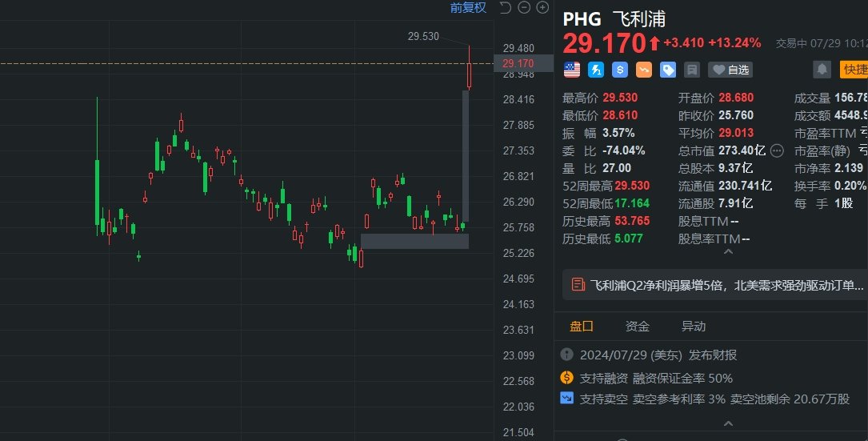
Task: Click the blue price tag icon
Action: [668, 70]
